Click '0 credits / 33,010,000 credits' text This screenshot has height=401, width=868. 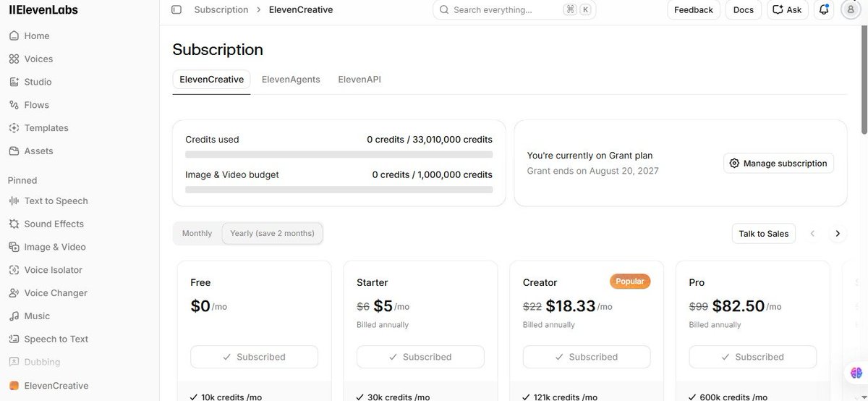click(x=430, y=140)
